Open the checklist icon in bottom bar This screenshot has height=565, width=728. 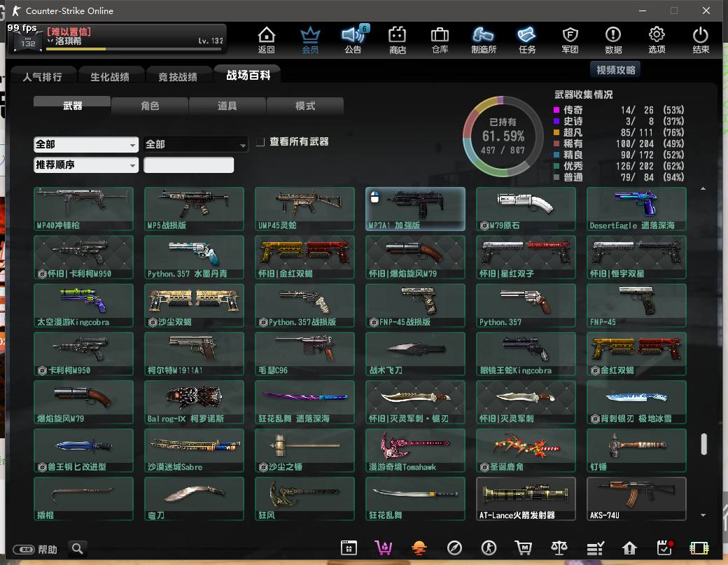pyautogui.click(x=595, y=548)
